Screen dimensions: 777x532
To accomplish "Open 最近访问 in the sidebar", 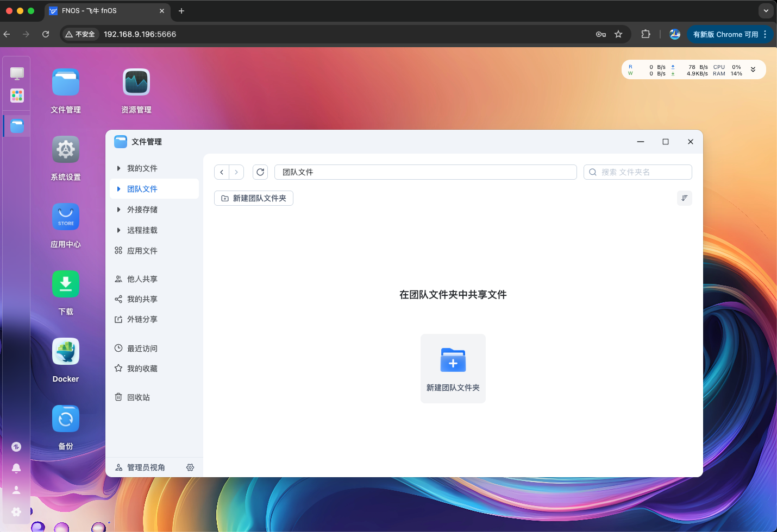I will (142, 349).
